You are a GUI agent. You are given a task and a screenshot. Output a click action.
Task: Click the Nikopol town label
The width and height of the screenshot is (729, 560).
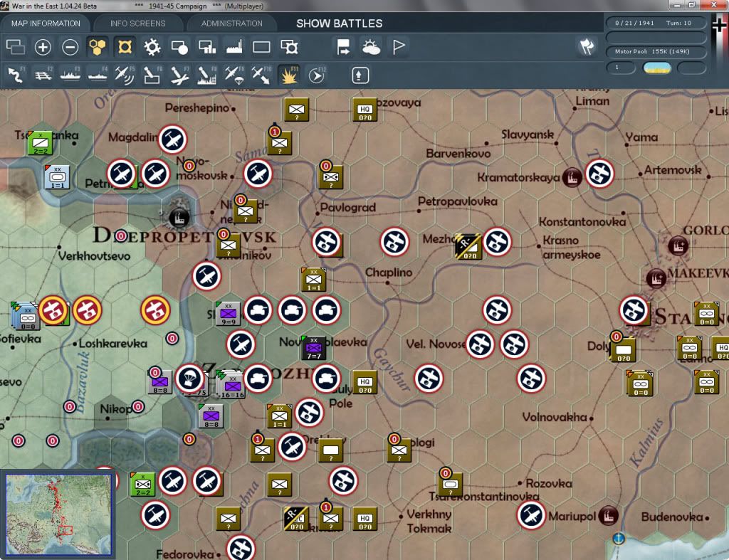[x=116, y=409]
